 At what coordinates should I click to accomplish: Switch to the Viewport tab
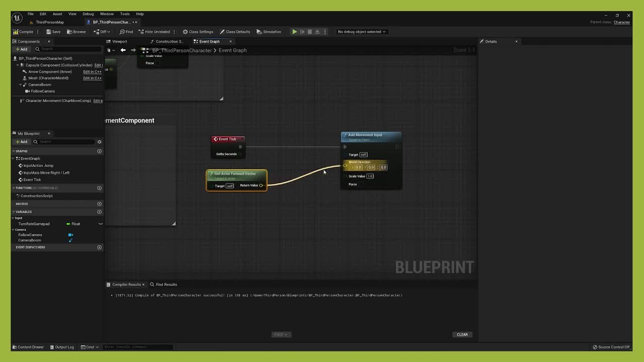coord(119,41)
